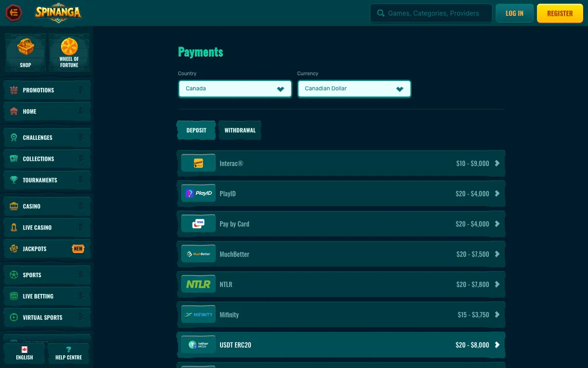Open the Wheel of Fortune icon
This screenshot has width=588, height=368.
click(x=69, y=47)
